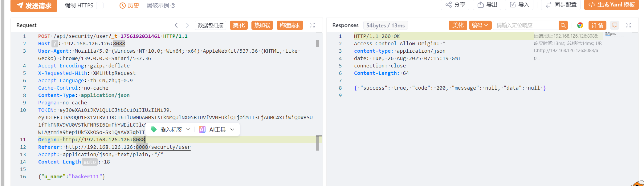
Task: Click the 请输入定位响应 search input field
Action: 526,25
